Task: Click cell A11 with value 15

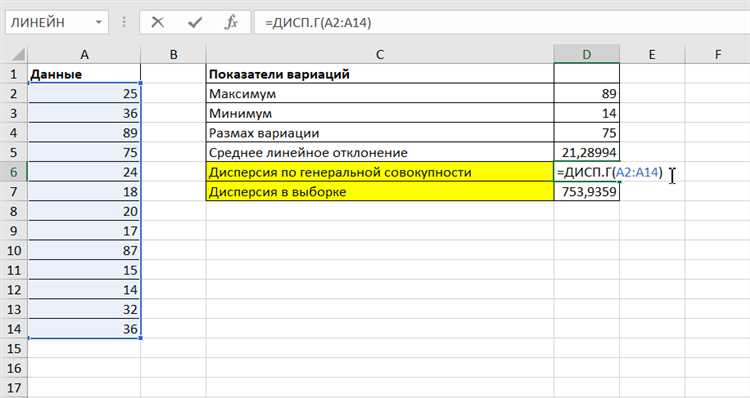Action: 84,270
